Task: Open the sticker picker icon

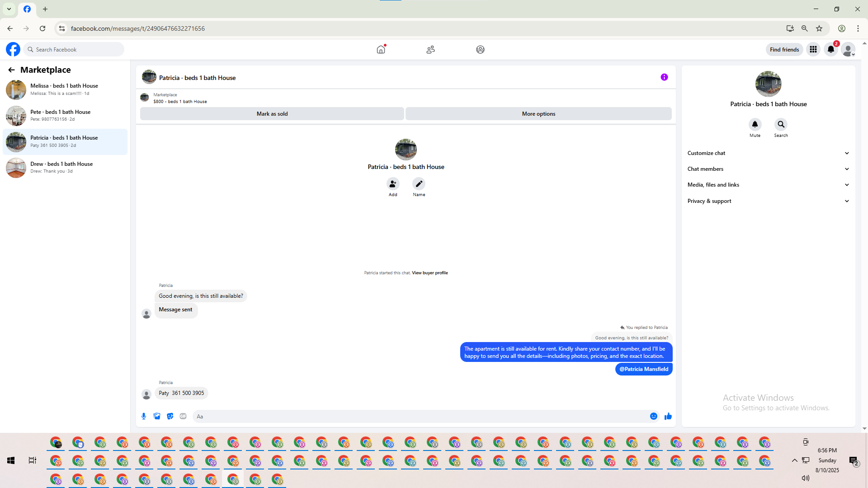Action: tap(170, 416)
